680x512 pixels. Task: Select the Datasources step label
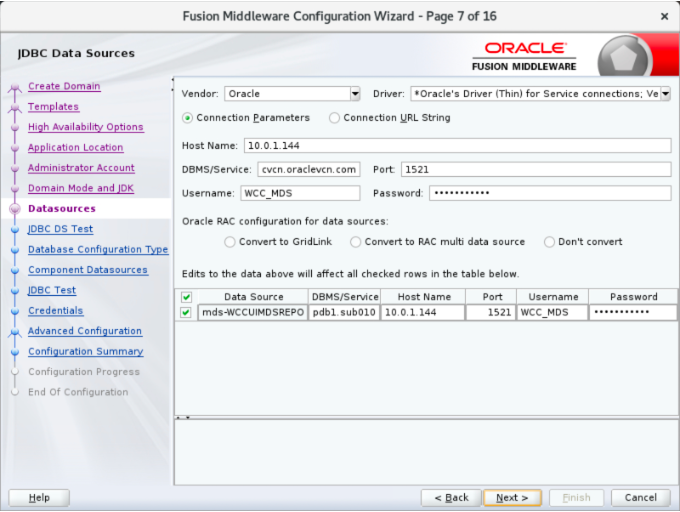[x=62, y=209]
